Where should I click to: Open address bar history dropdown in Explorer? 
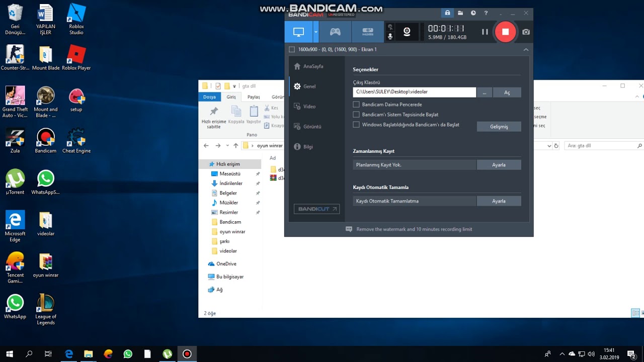549,146
